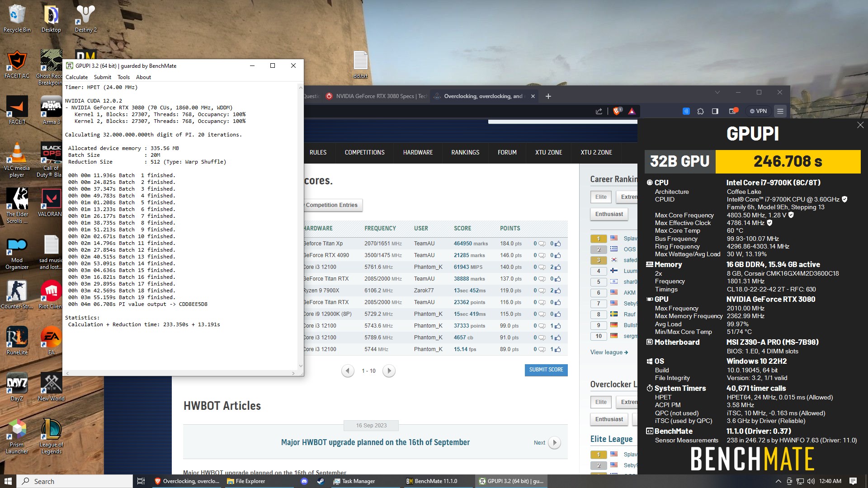The height and width of the screenshot is (488, 868).
Task: Go to next page of scores table
Action: 389,371
